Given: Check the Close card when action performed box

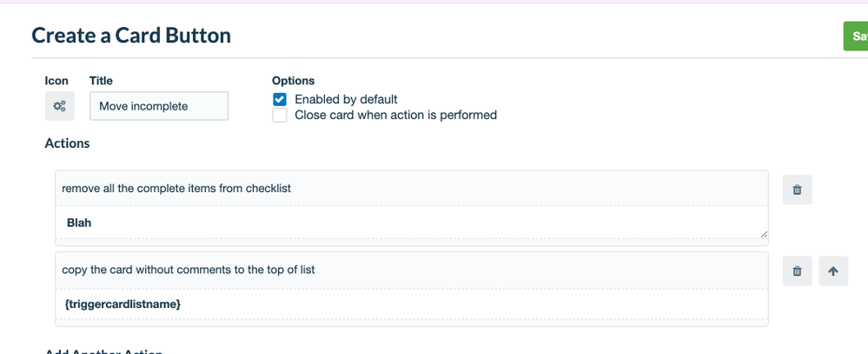Looking at the screenshot, I should pos(280,115).
